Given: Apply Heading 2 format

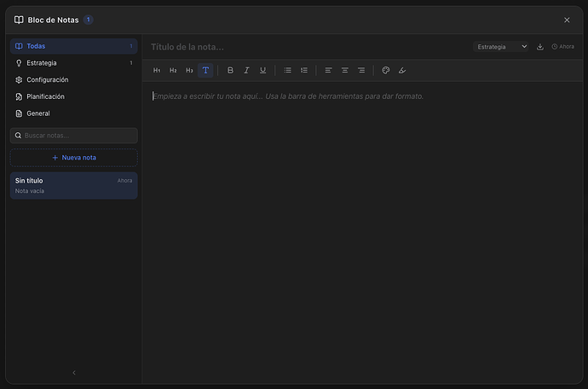Looking at the screenshot, I should point(173,70).
